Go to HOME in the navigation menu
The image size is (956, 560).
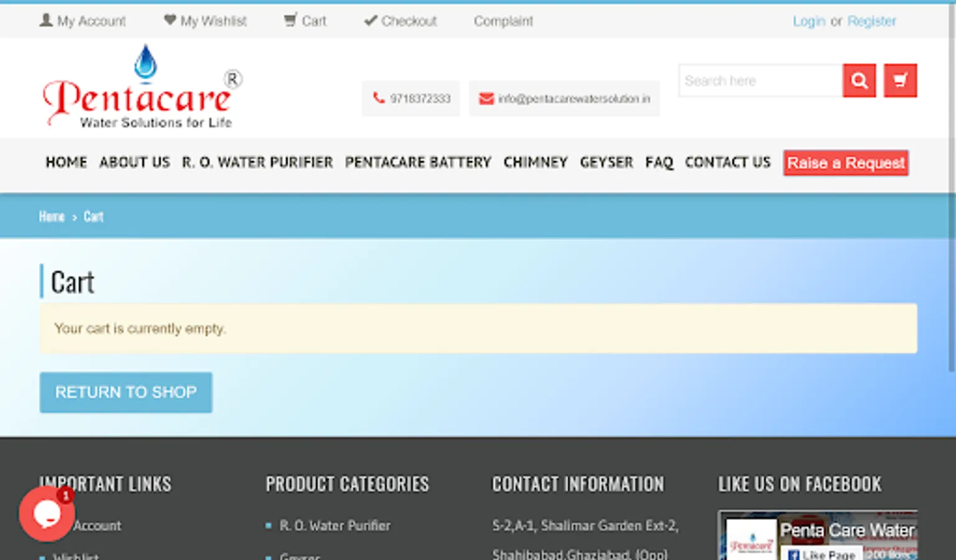pyautogui.click(x=66, y=162)
